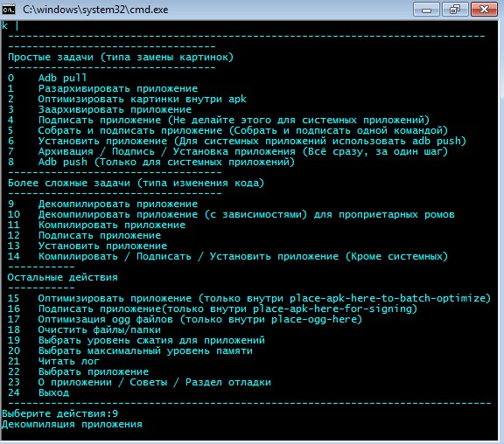Click line 21 Читать лог

pyautogui.click(x=53, y=361)
